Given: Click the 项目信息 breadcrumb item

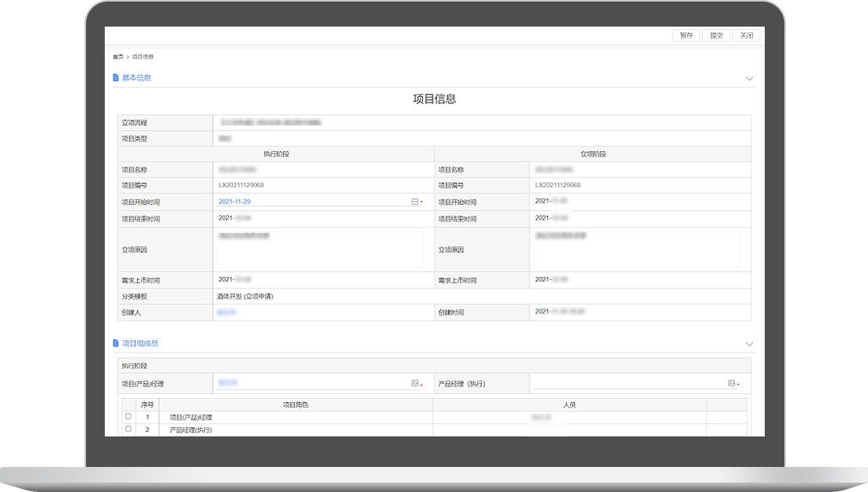Looking at the screenshot, I should coord(142,57).
